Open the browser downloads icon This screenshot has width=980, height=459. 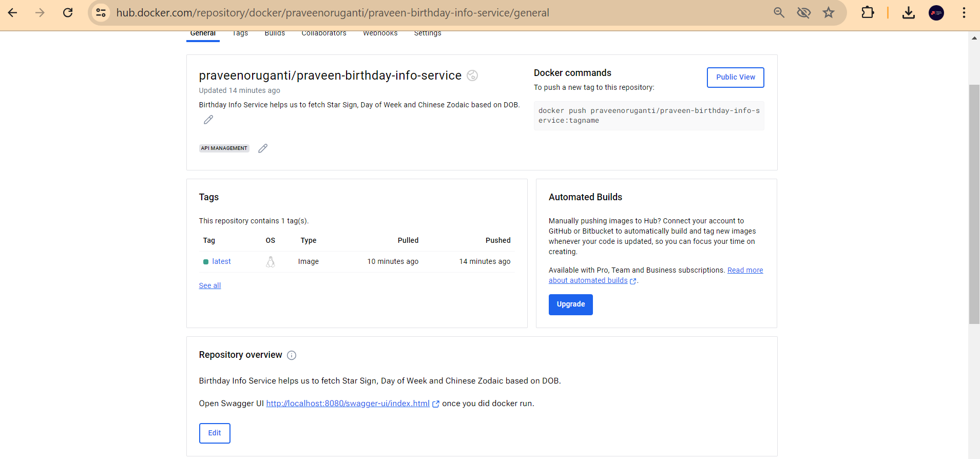tap(909, 13)
